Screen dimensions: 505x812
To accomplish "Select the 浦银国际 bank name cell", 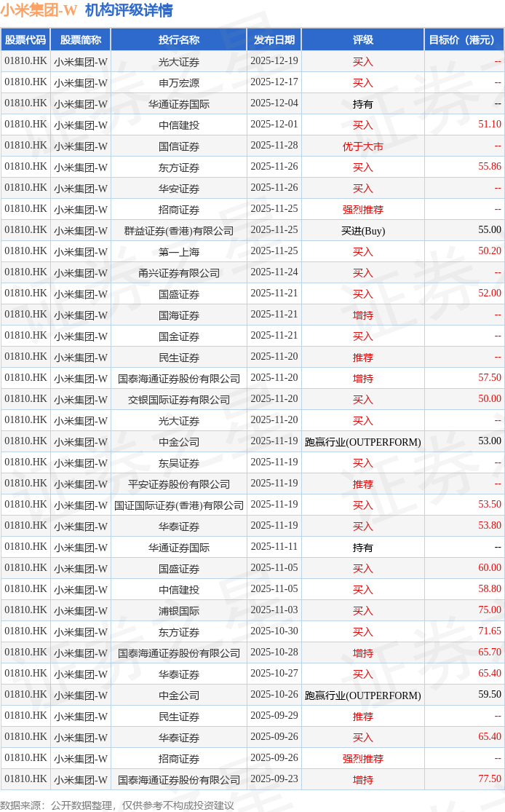I will [179, 611].
